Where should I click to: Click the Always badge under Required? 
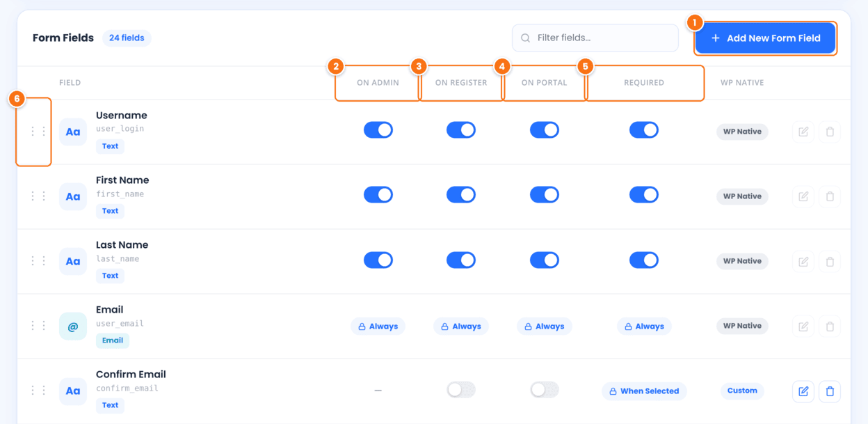644,327
